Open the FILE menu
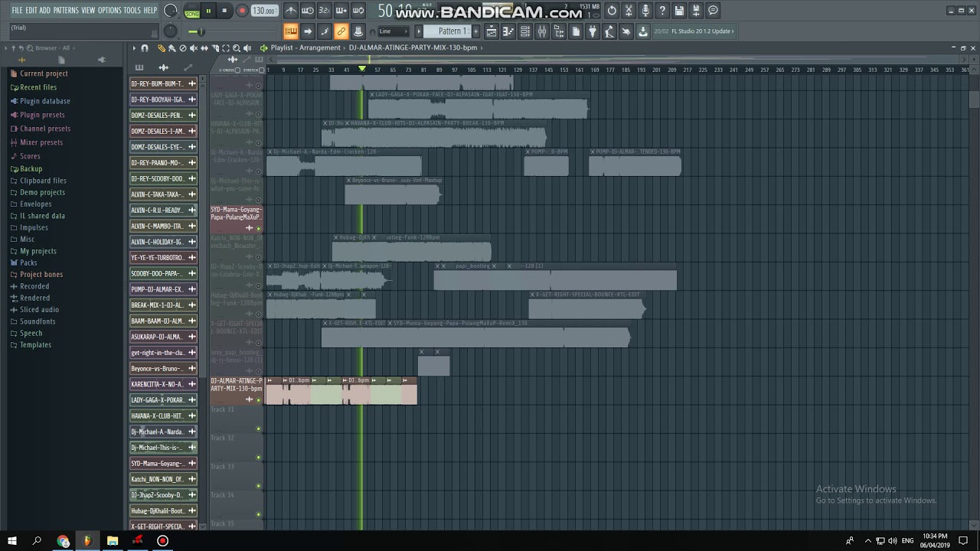The image size is (980, 551). (17, 11)
